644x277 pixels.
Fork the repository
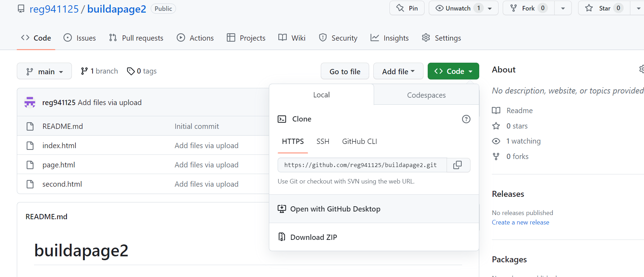(528, 8)
